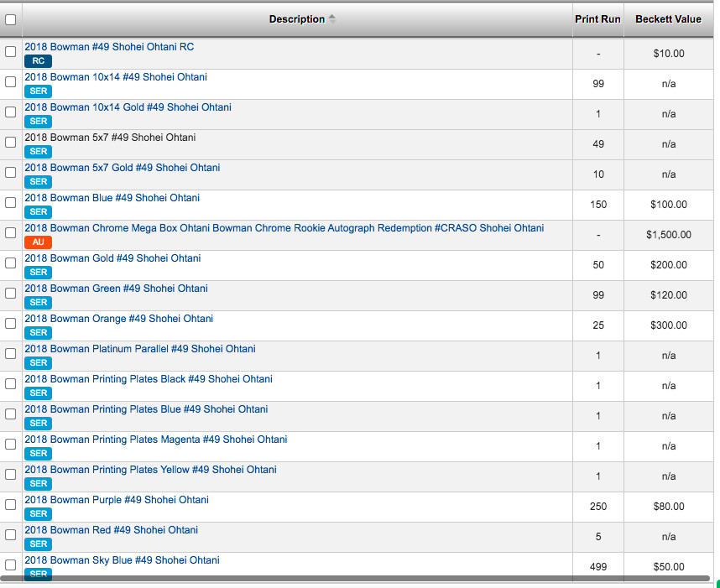Click the horizontal scrollbar at table bottom

click(356, 579)
